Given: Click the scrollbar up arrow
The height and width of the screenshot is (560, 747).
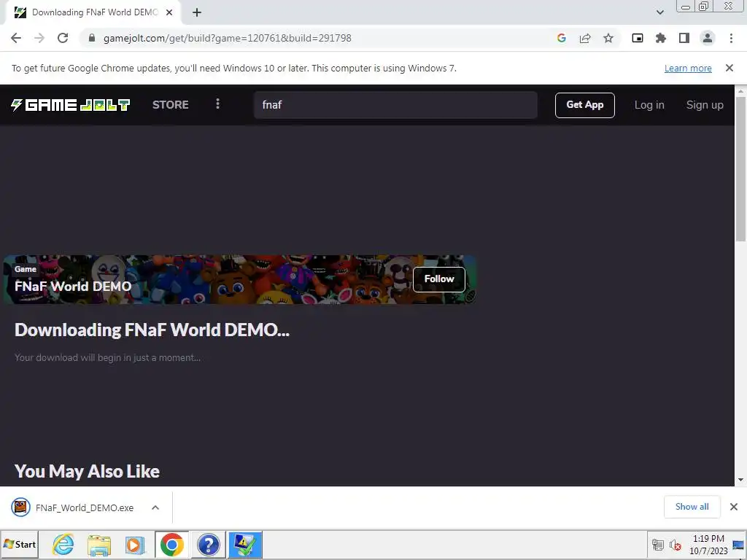Looking at the screenshot, I should click(740, 91).
